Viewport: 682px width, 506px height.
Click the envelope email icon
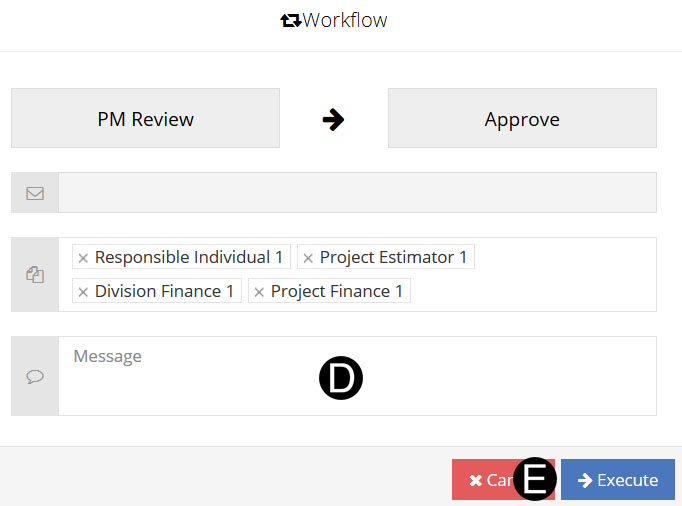(x=35, y=193)
